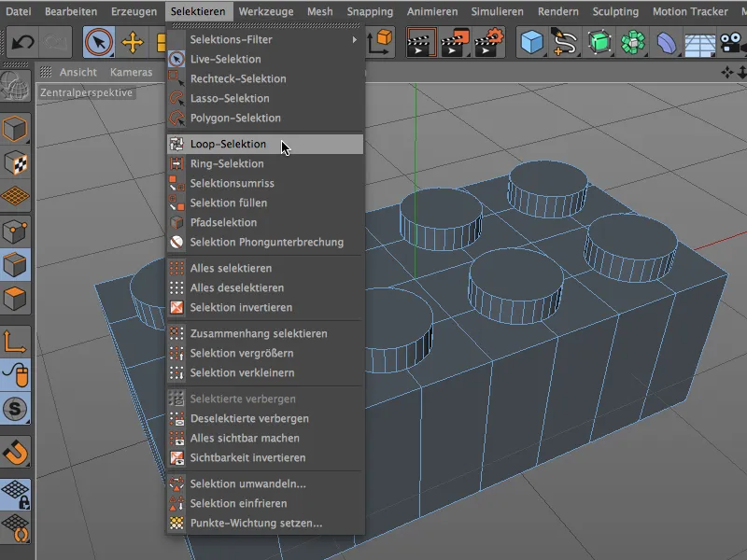Open the Mesh menu
The width and height of the screenshot is (747, 560).
click(319, 11)
